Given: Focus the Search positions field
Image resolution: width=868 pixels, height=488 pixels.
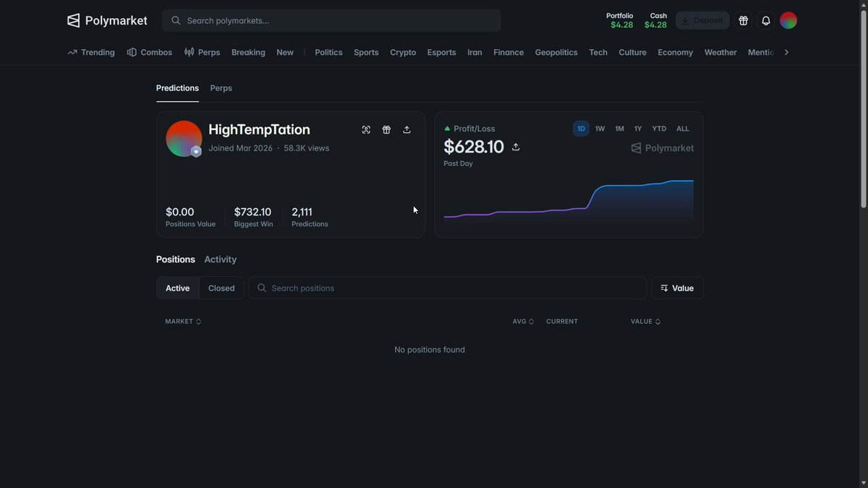Looking at the screenshot, I should (x=448, y=288).
